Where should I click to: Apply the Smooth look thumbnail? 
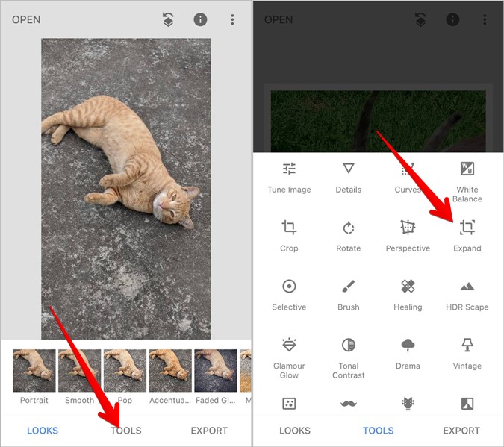[x=79, y=371]
